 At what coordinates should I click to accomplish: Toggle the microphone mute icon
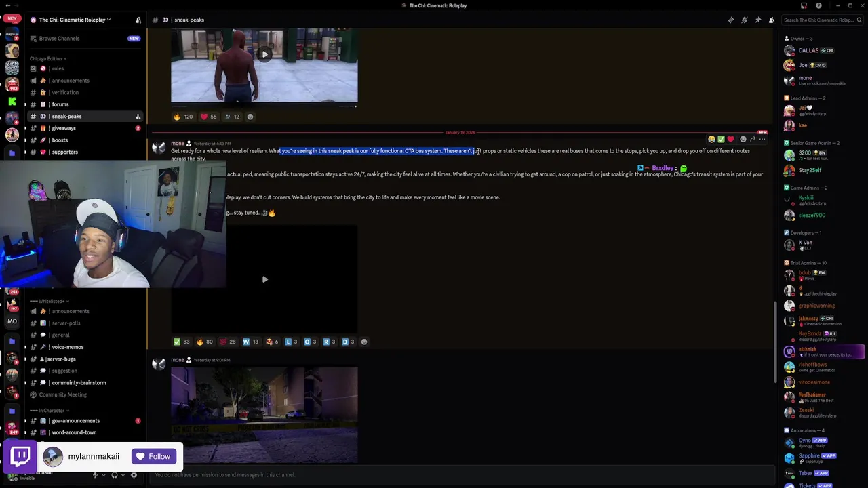pos(96,475)
